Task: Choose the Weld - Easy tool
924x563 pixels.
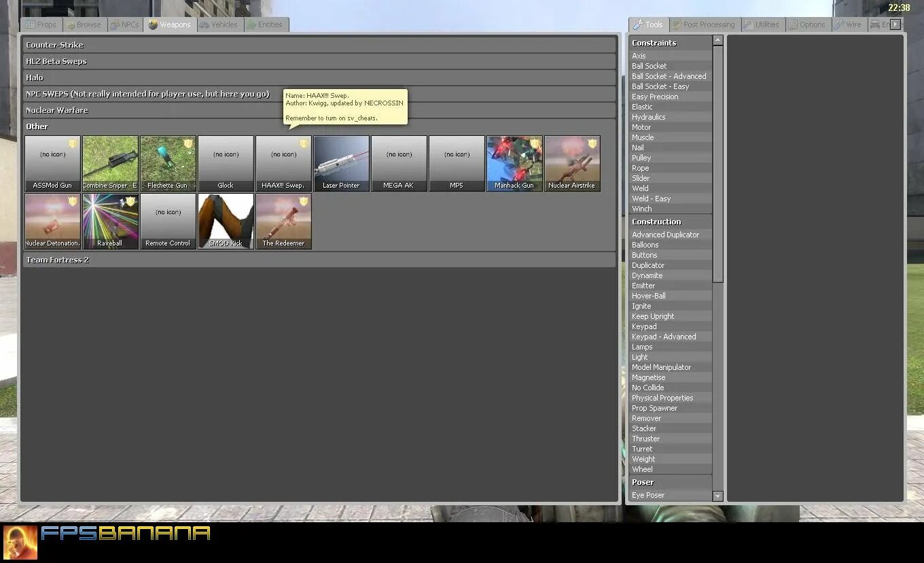Action: point(671,199)
